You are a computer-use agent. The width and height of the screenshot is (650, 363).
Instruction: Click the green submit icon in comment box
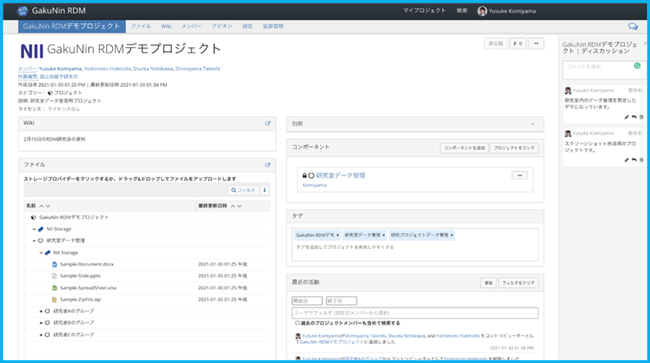(x=637, y=65)
